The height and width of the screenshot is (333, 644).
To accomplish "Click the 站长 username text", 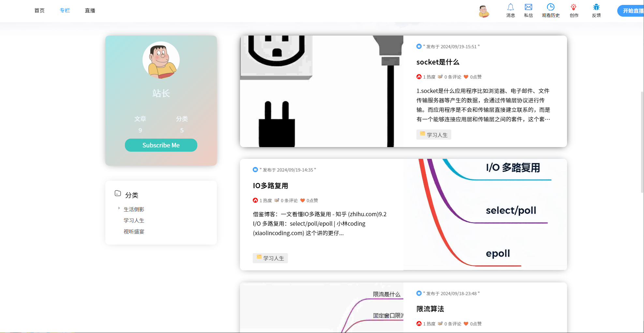I will [x=161, y=93].
